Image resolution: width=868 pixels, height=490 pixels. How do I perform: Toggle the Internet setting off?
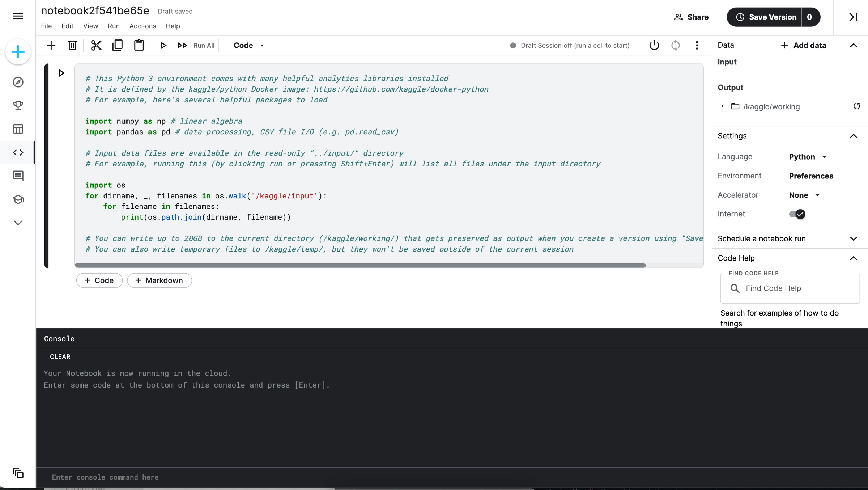point(796,214)
